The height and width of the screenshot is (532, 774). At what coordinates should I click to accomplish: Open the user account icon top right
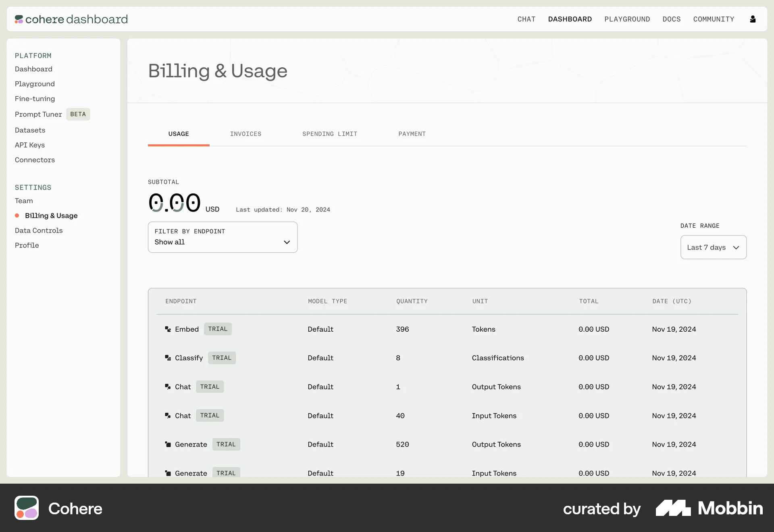point(753,19)
